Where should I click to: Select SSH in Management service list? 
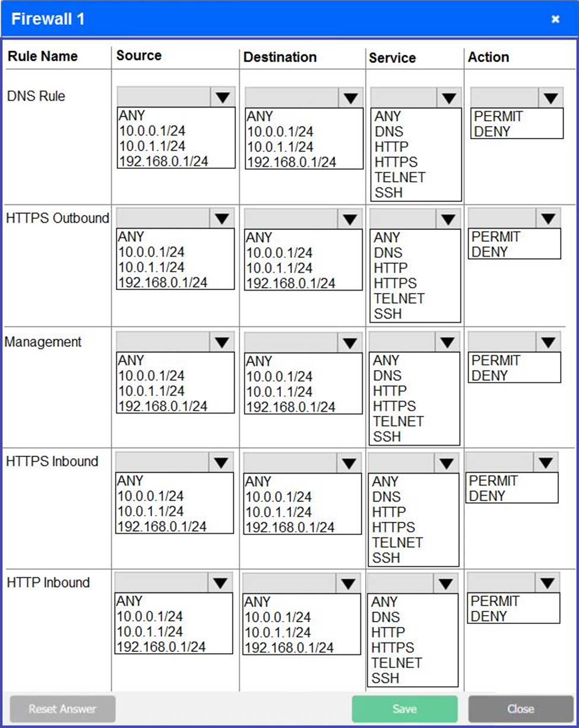(x=387, y=436)
